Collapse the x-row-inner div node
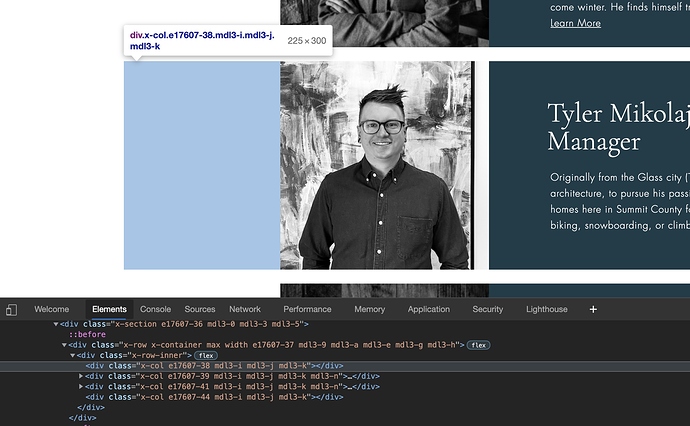Screen dimensions: 690x426 tap(72, 355)
